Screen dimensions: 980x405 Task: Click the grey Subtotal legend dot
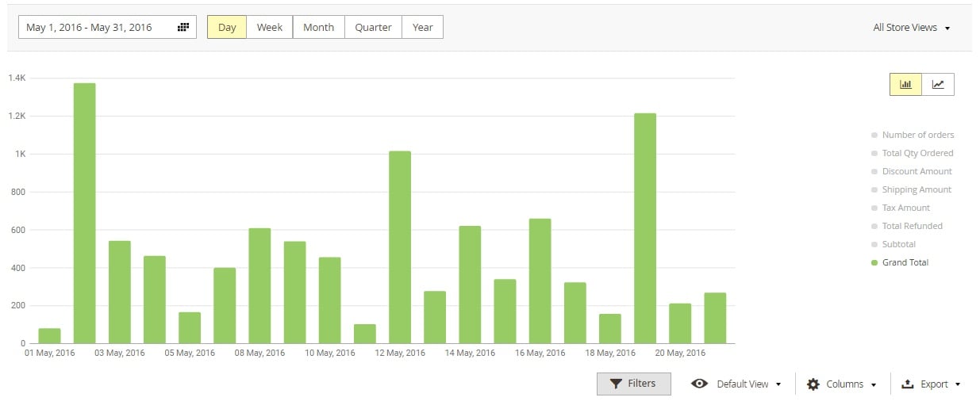pyautogui.click(x=874, y=244)
